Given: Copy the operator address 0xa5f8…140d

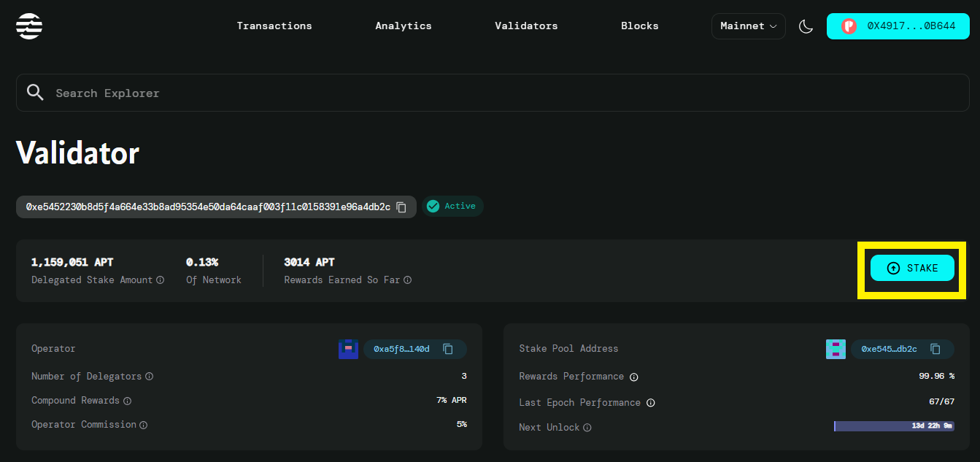Looking at the screenshot, I should (448, 349).
